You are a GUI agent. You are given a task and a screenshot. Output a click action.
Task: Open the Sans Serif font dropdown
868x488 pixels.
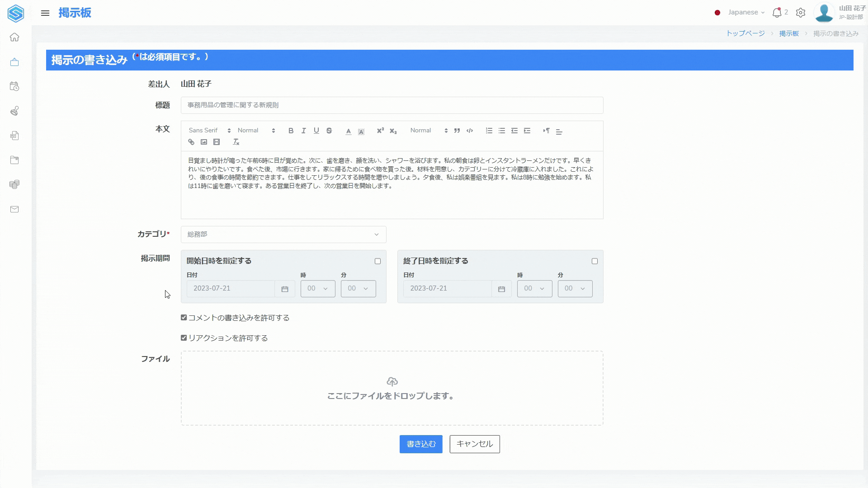pyautogui.click(x=209, y=131)
